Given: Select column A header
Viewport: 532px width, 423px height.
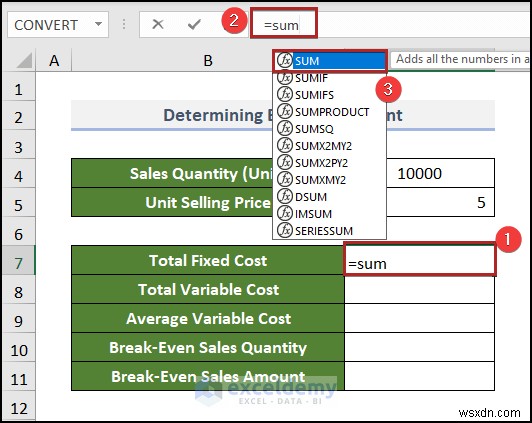Looking at the screenshot, I should 54,61.
